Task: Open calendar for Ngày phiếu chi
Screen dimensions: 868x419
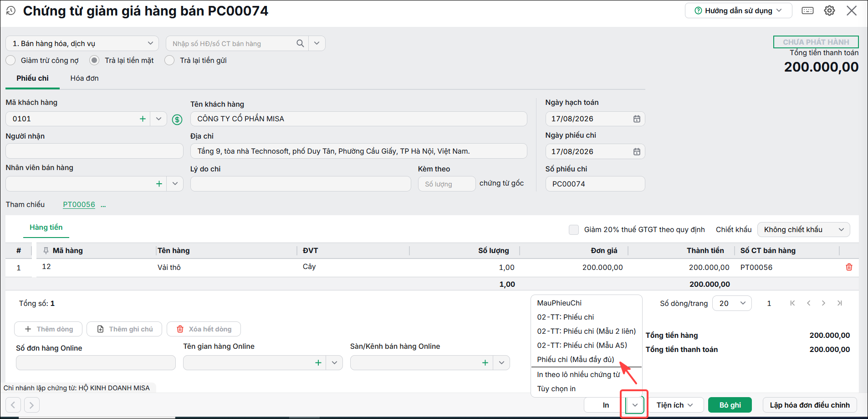Action: pos(637,151)
